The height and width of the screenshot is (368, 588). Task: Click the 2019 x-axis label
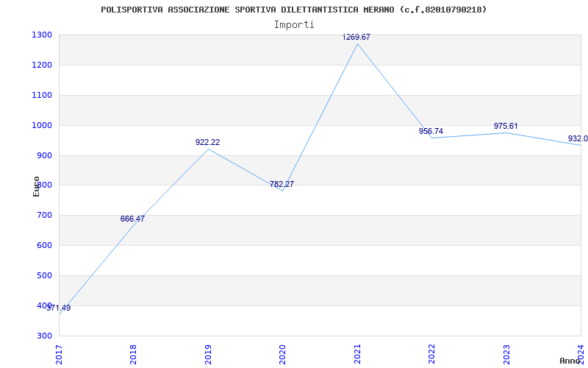(x=208, y=354)
